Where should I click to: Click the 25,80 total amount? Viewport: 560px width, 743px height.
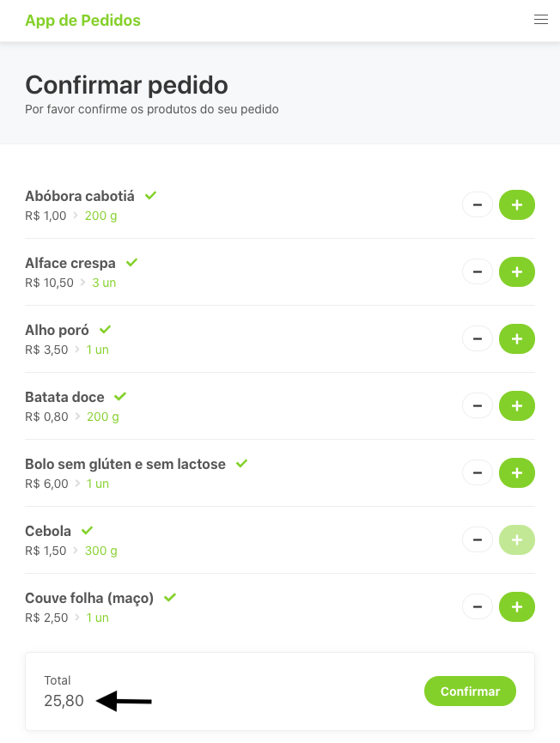point(64,701)
